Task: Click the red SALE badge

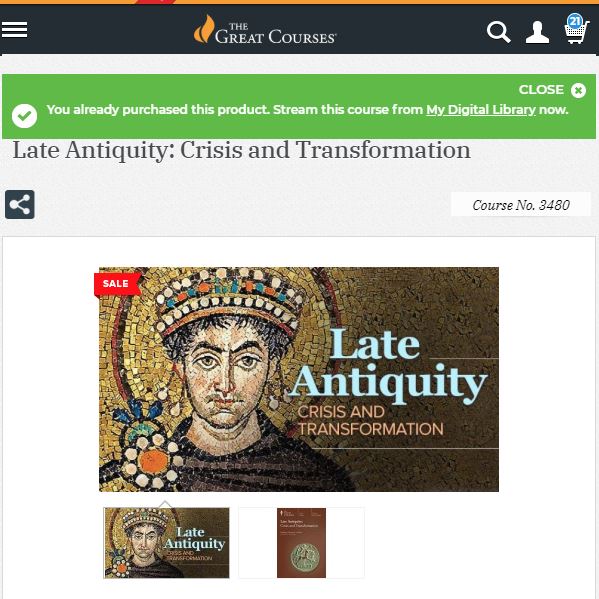Action: point(117,284)
